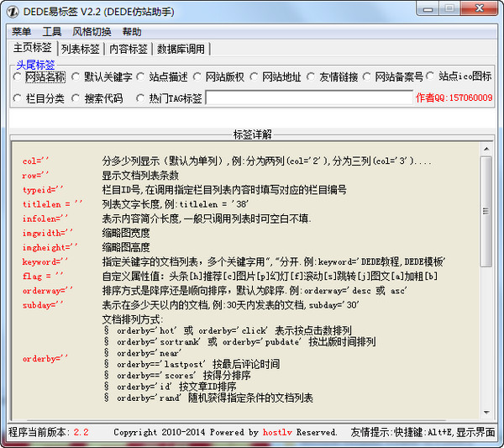Select the 热门TAG标签 radio button
Viewport: 504px width, 448px height.
(140, 98)
